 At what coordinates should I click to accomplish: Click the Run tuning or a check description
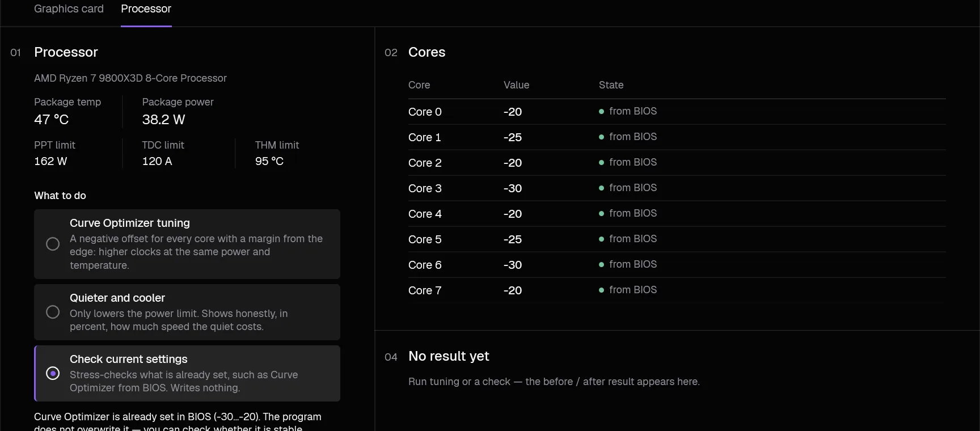click(554, 382)
